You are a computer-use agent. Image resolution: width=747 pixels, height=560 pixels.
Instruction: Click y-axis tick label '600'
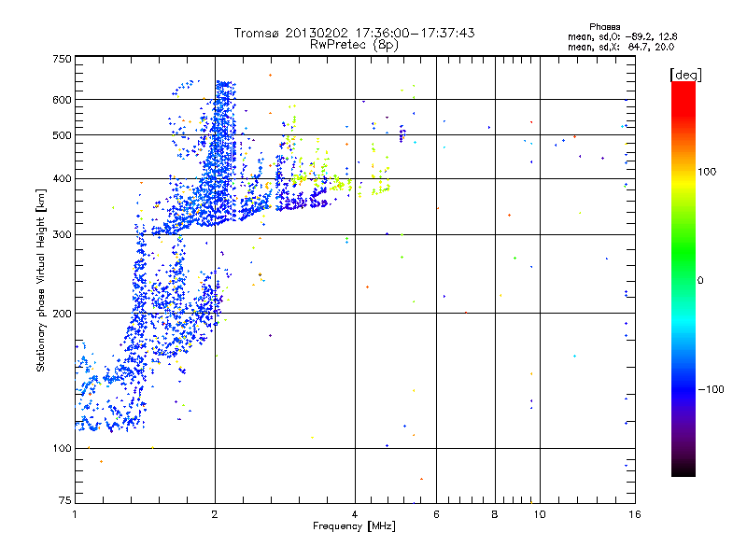(62, 100)
